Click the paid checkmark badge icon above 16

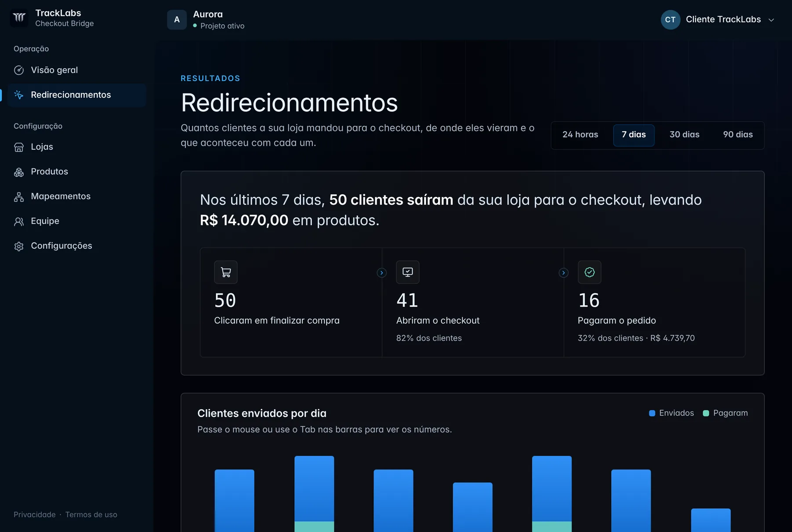coord(589,272)
